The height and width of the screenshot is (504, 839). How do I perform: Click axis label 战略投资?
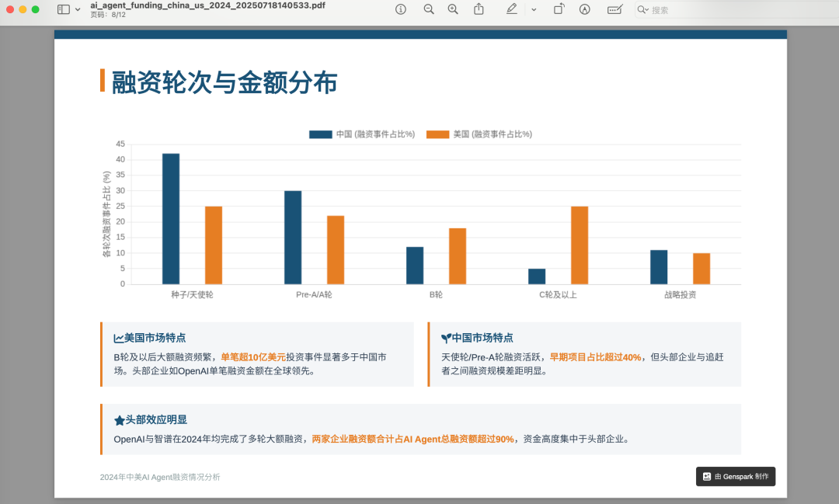680,295
